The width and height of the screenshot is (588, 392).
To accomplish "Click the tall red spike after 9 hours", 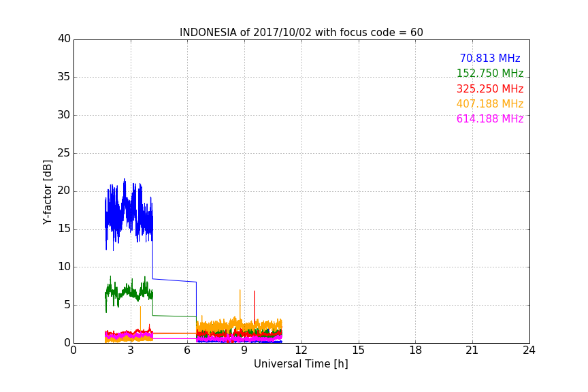I will [255, 306].
